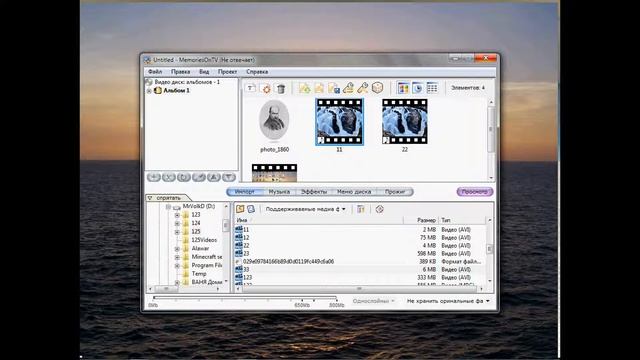Open the Однослойный disc type dropdown
This screenshot has height=360, width=640.
coord(373,301)
